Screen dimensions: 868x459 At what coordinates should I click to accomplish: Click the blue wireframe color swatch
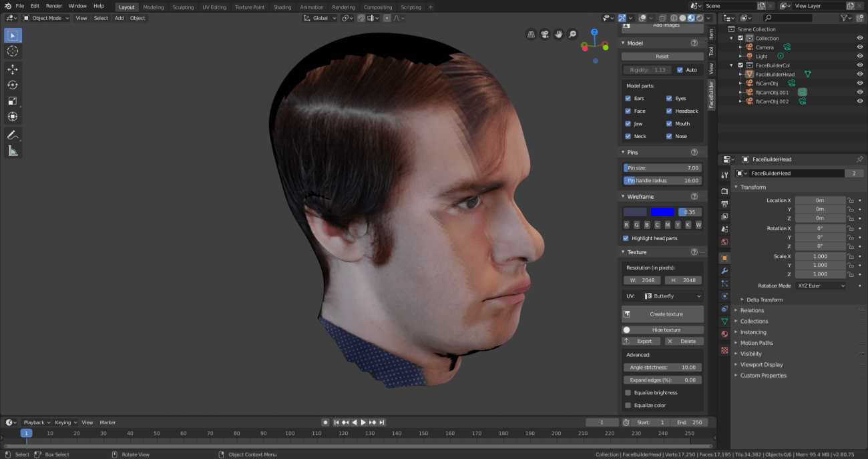point(662,212)
